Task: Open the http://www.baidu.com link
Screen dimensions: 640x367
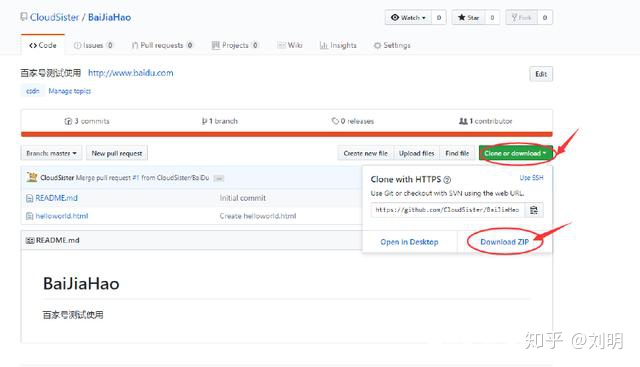Action: (x=131, y=73)
